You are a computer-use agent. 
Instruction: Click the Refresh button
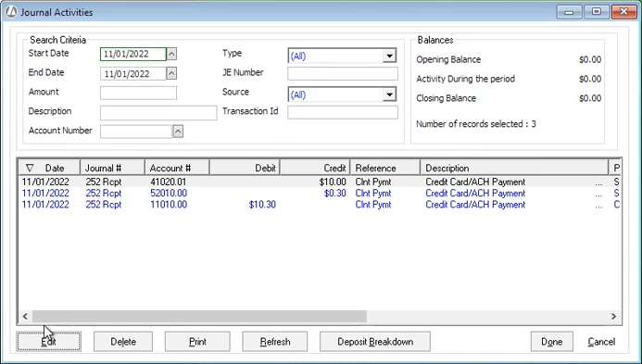[x=275, y=342]
